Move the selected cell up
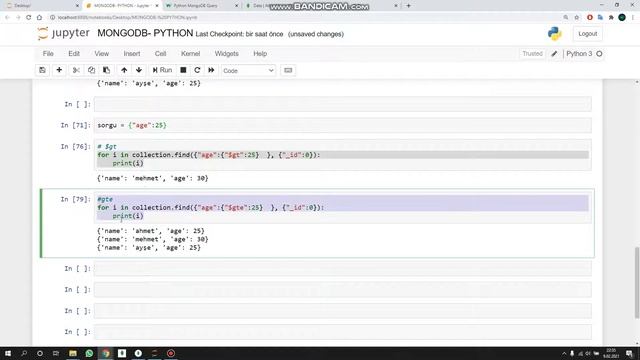Viewport: 640px width, 360px height. click(124, 70)
